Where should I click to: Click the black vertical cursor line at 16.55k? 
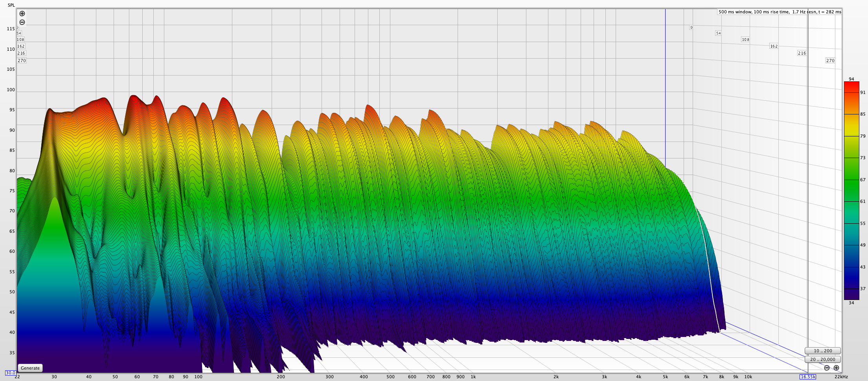coord(808,197)
